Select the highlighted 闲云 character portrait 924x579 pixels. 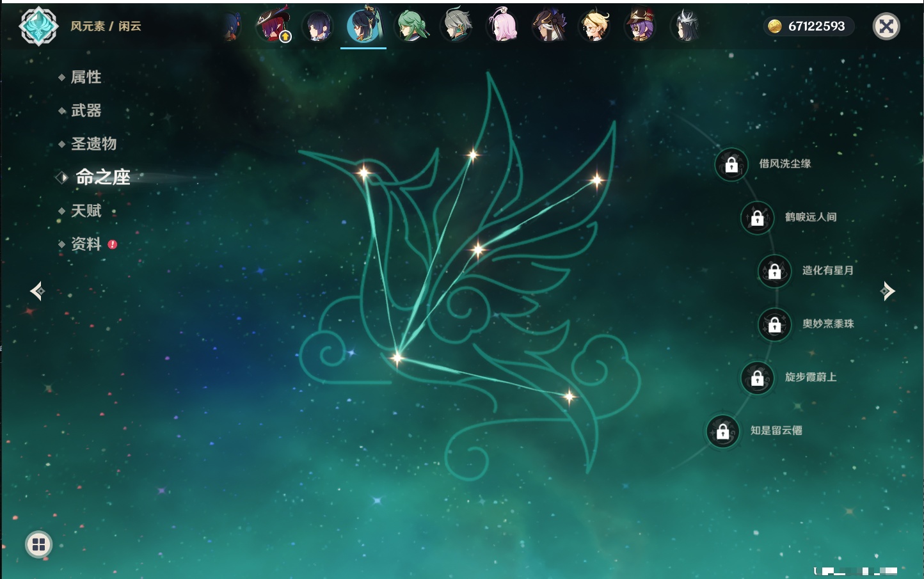pyautogui.click(x=363, y=26)
